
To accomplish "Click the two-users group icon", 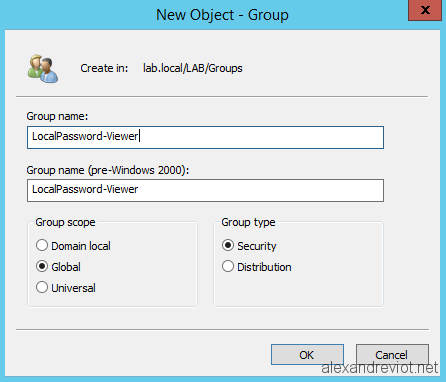I will (43, 69).
